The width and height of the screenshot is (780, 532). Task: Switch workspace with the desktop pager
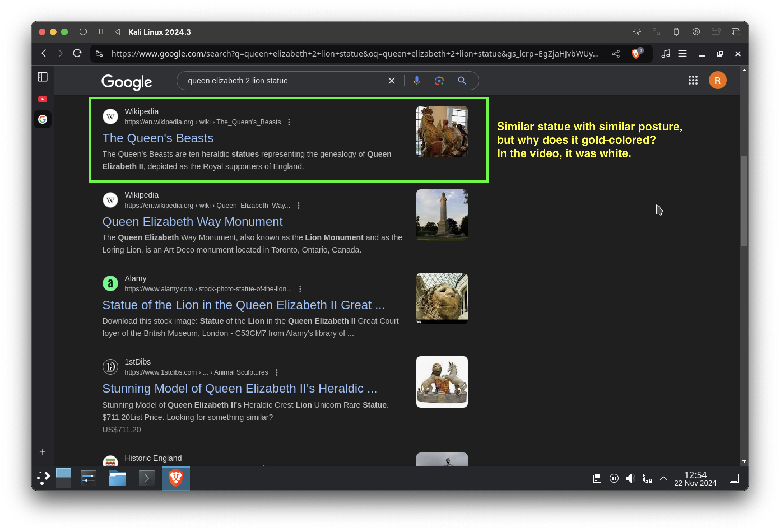point(63,478)
